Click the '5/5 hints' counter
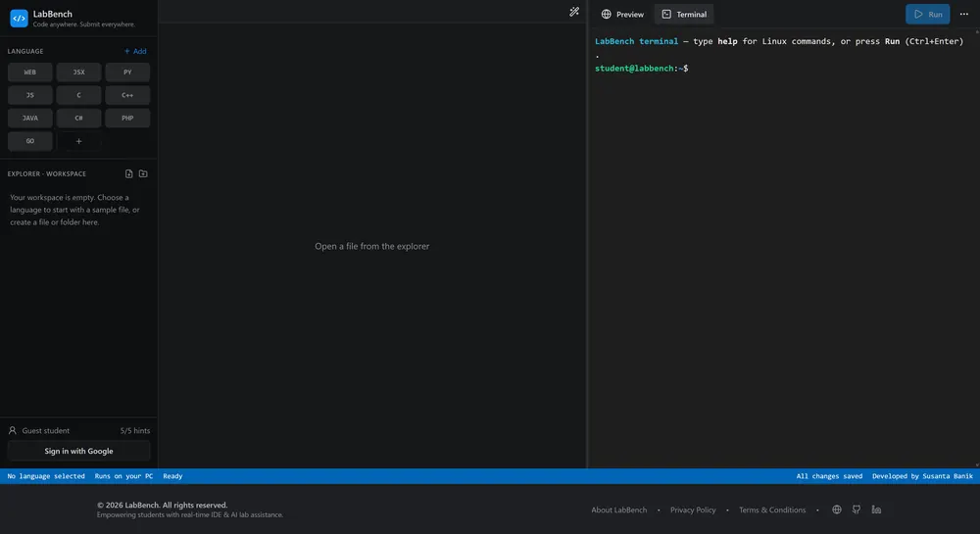The width and height of the screenshot is (980, 534). click(135, 430)
